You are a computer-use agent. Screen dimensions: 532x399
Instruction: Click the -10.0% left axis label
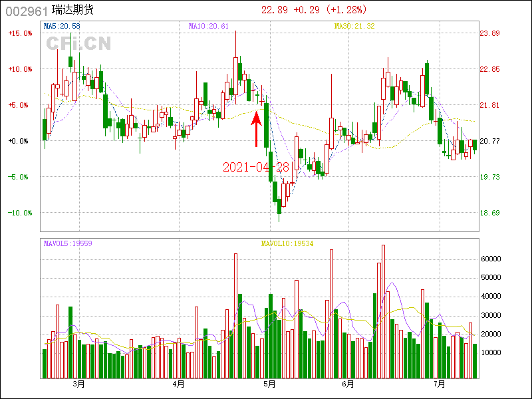20,213
